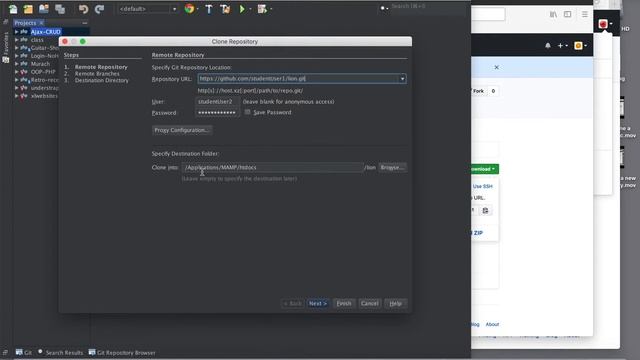Click the New Project toolbar icon
The height and width of the screenshot is (360, 640).
[x=28, y=9]
